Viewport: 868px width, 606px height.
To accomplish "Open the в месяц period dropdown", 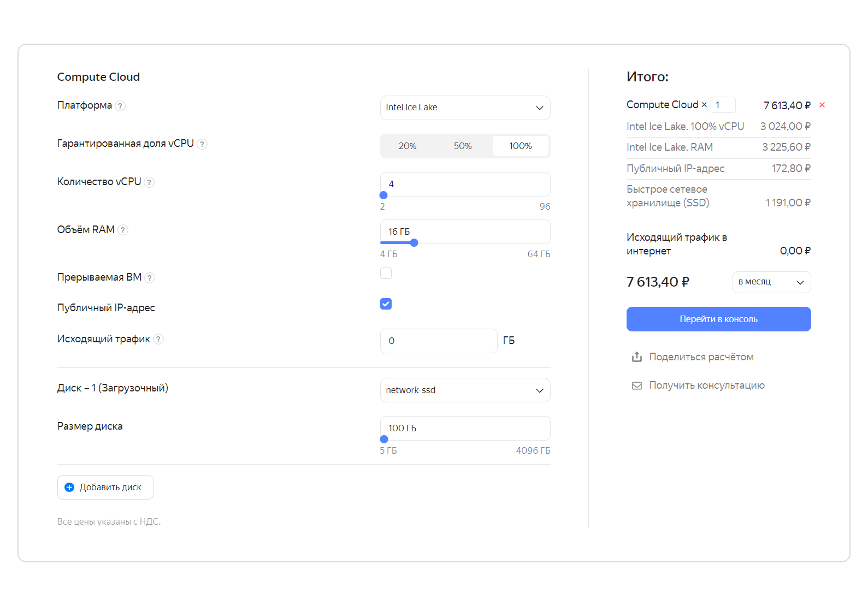I will tap(771, 282).
